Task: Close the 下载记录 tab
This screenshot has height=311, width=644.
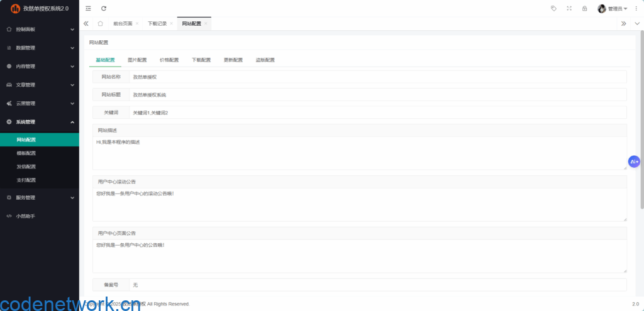Action: coord(171,23)
